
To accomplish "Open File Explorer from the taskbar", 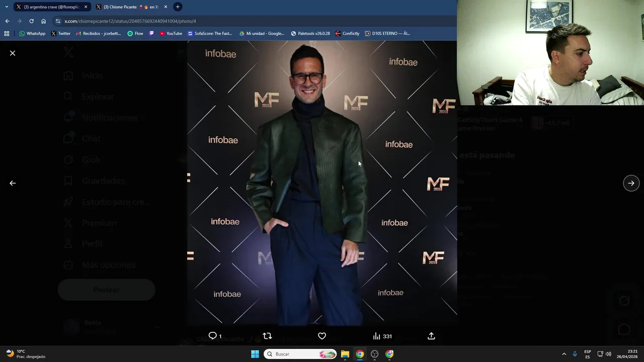I will tap(345, 354).
